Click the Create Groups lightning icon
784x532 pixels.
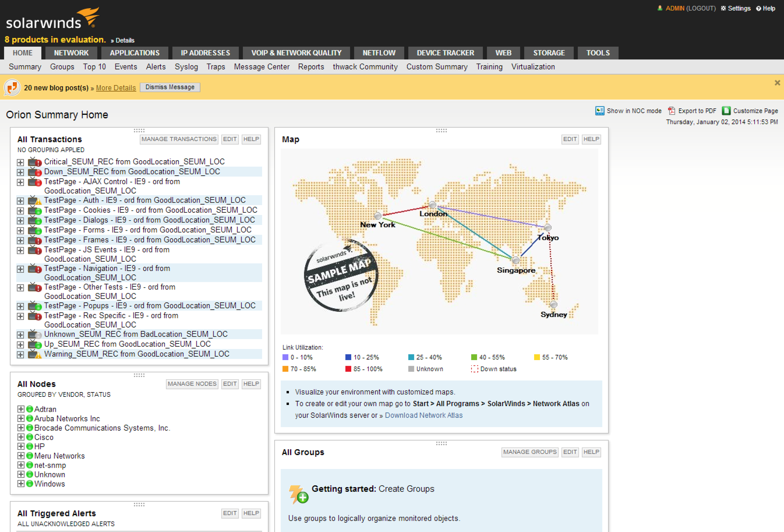(x=298, y=494)
